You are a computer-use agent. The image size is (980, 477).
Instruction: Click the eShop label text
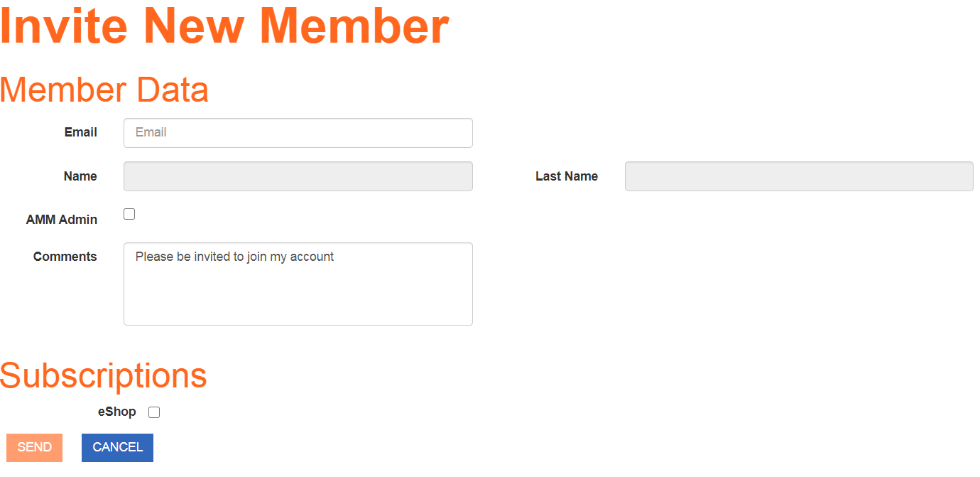117,412
